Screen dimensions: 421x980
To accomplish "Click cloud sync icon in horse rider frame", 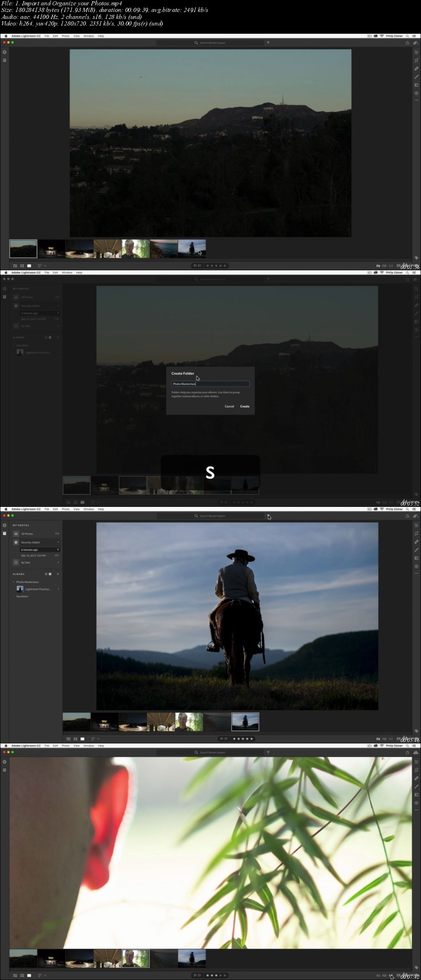I will pyautogui.click(x=416, y=516).
